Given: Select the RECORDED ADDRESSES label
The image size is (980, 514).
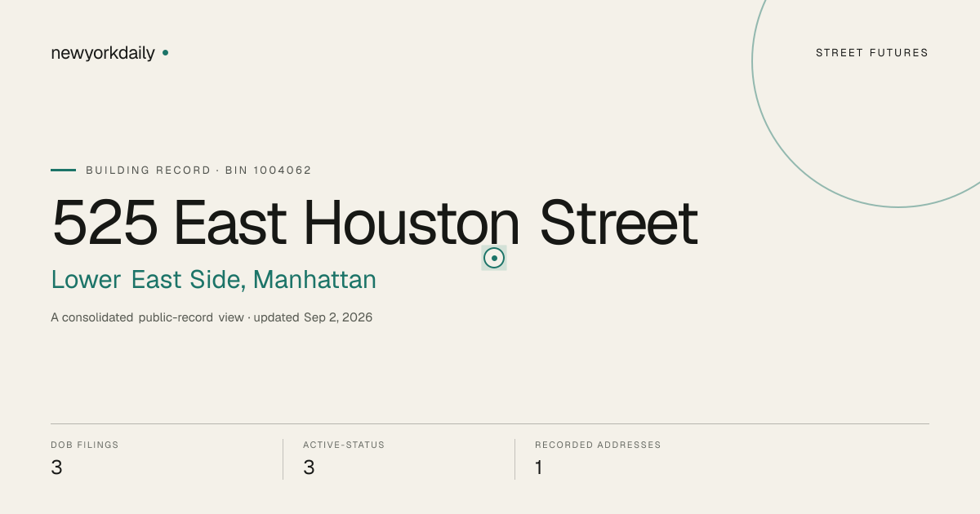Looking at the screenshot, I should pyautogui.click(x=598, y=445).
